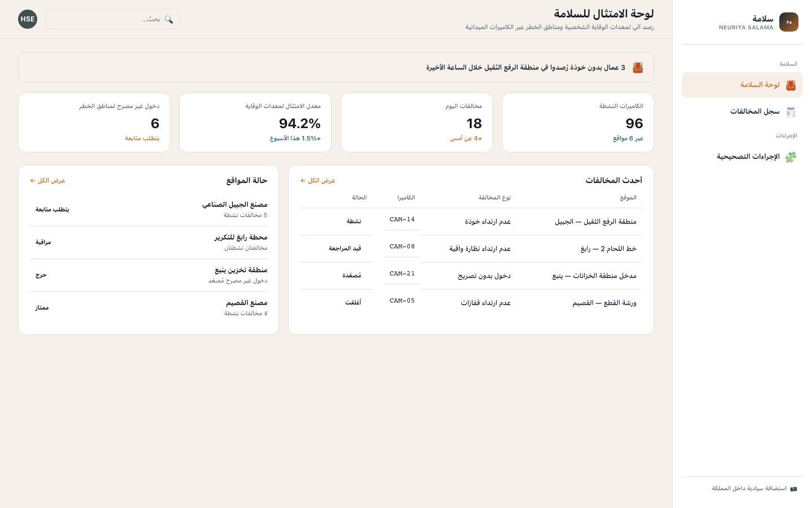Viewport: 812px width, 508px height.
Task: Click the safety vest icon beside لوحة السلامة
Action: (x=791, y=85)
